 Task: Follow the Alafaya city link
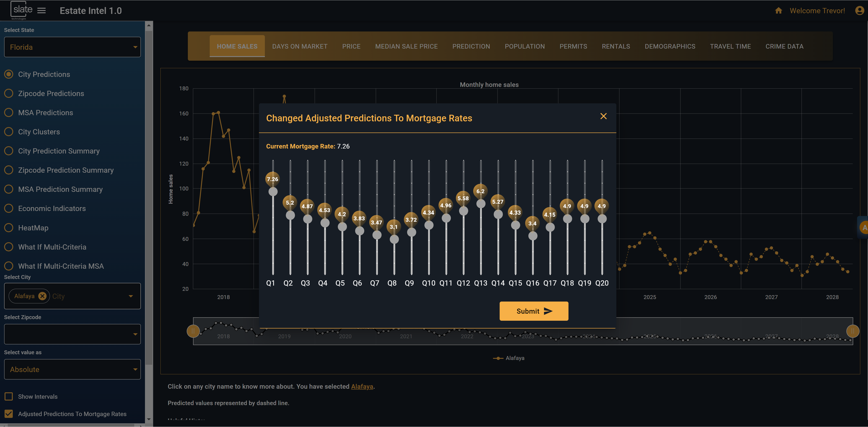point(362,387)
